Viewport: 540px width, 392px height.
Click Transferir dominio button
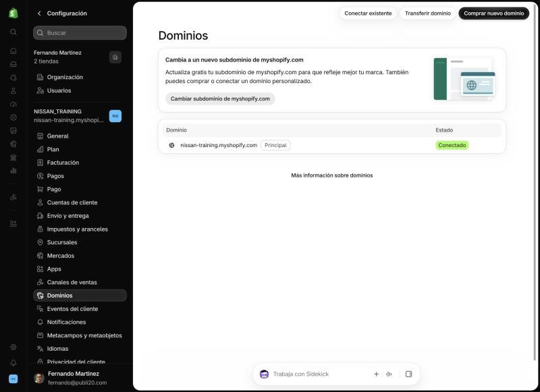coord(428,13)
